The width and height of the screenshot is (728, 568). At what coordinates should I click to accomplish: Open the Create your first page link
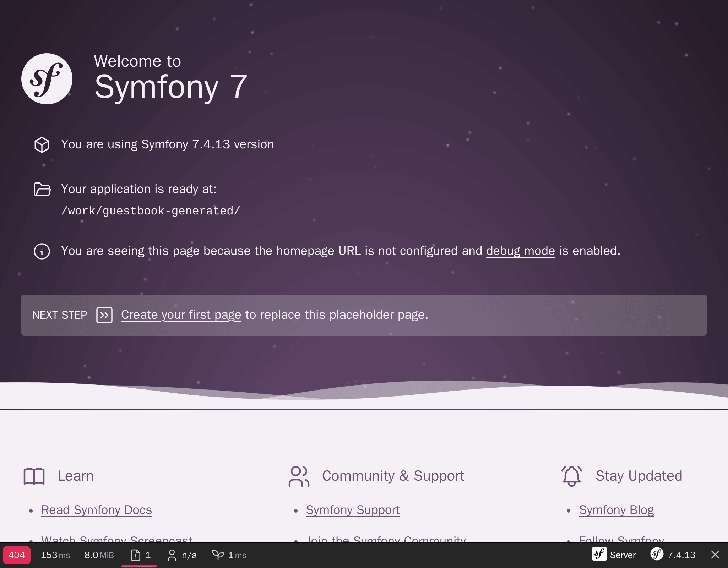[x=181, y=315]
